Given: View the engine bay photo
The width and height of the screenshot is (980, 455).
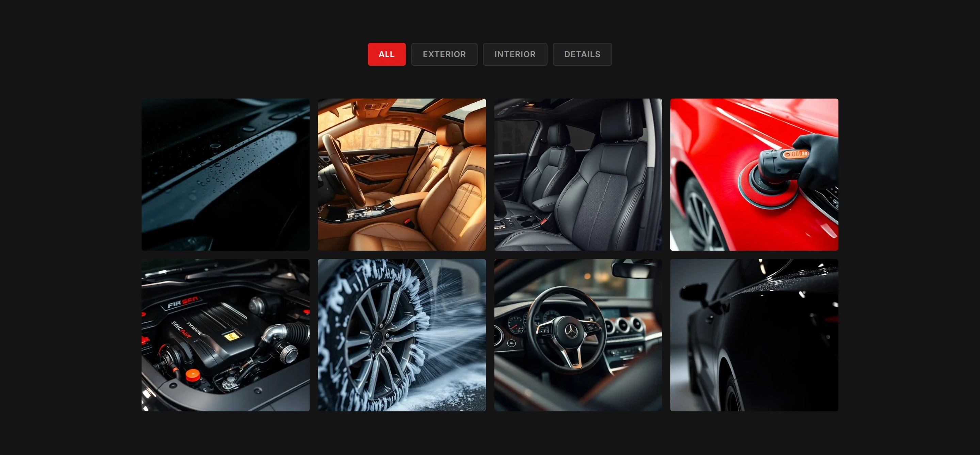Looking at the screenshot, I should [x=225, y=335].
